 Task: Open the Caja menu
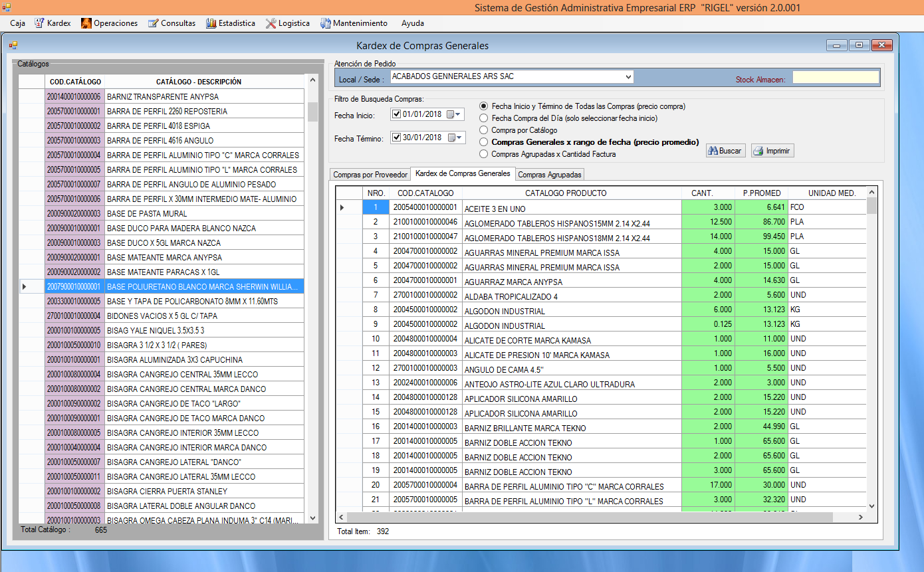18,23
